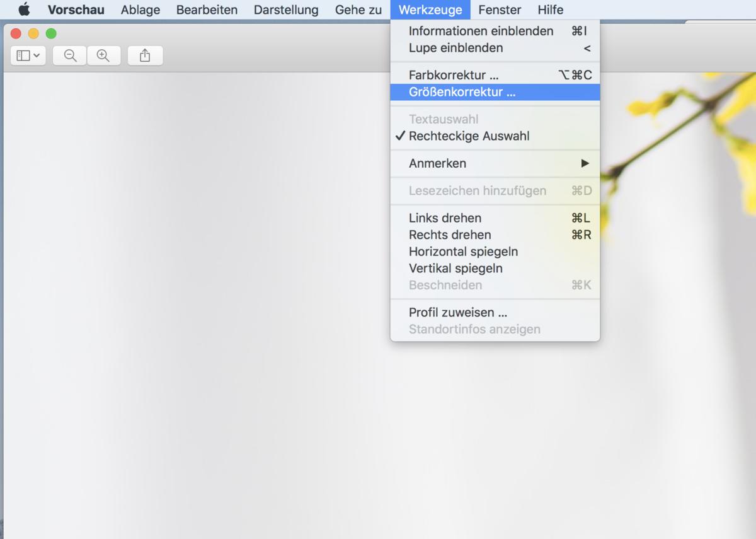Open the Hilfe menu
Viewport: 756px width, 539px height.
coord(551,9)
